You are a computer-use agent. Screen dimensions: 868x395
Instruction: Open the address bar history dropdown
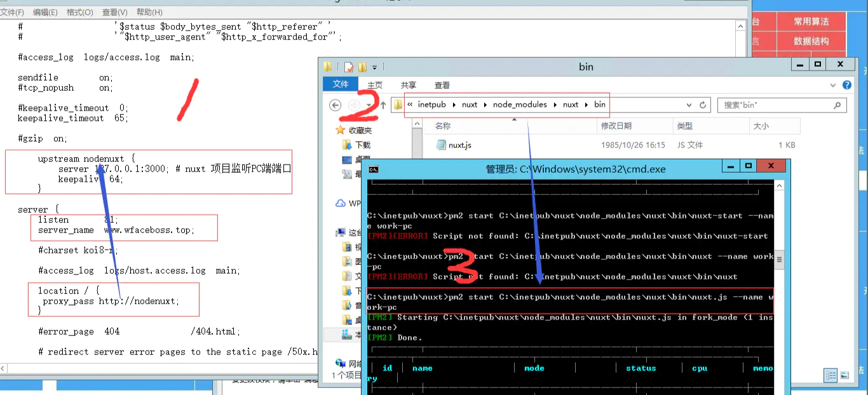689,105
